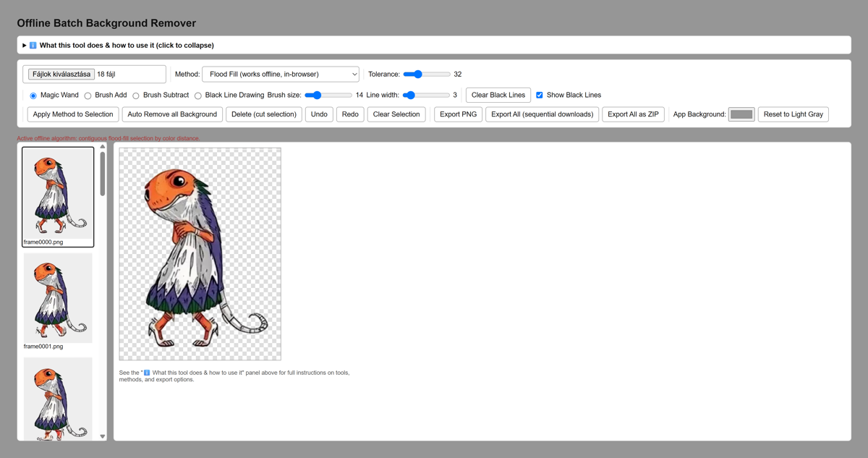Click the thumbnail list scroll up arrow

pos(103,147)
